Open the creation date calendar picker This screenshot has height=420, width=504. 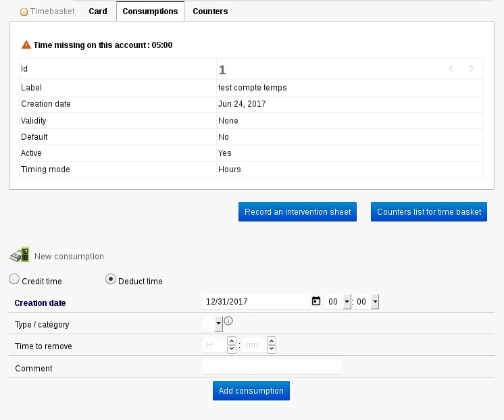pos(316,302)
